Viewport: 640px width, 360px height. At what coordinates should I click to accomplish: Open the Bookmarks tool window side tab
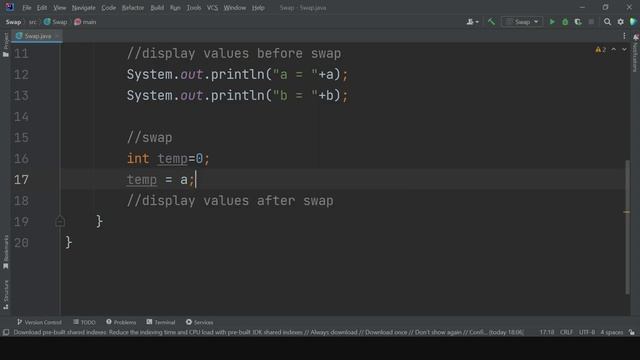(x=6, y=252)
